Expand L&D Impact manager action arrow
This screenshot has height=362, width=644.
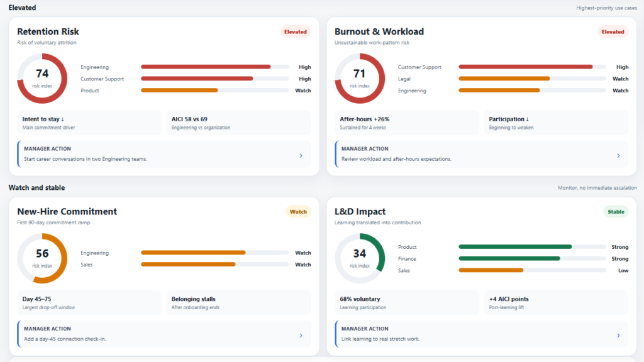point(619,336)
